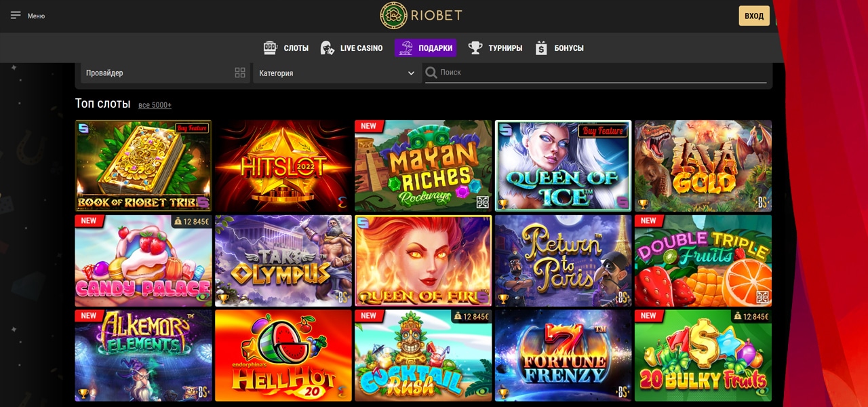
Task: Open the hamburger Меню at top left
Action: [17, 14]
